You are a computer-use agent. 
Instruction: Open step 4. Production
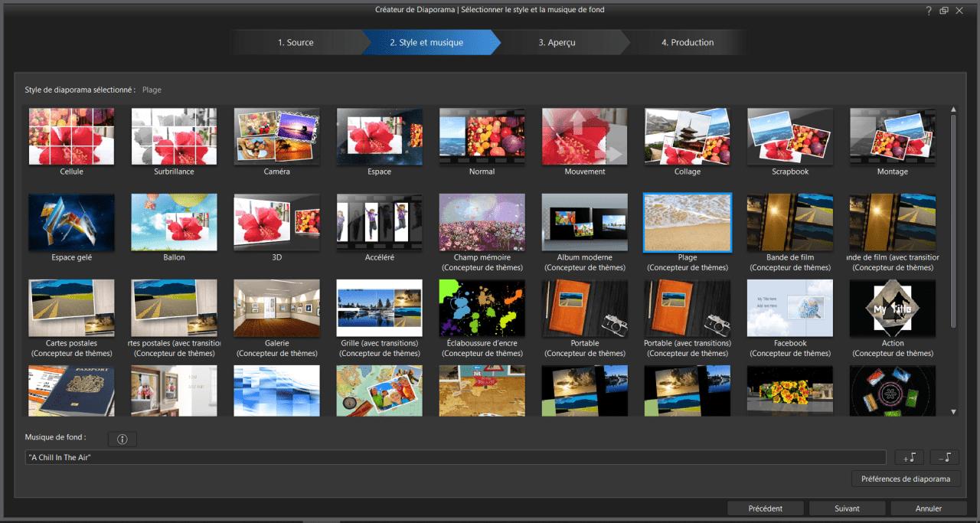[x=688, y=42]
